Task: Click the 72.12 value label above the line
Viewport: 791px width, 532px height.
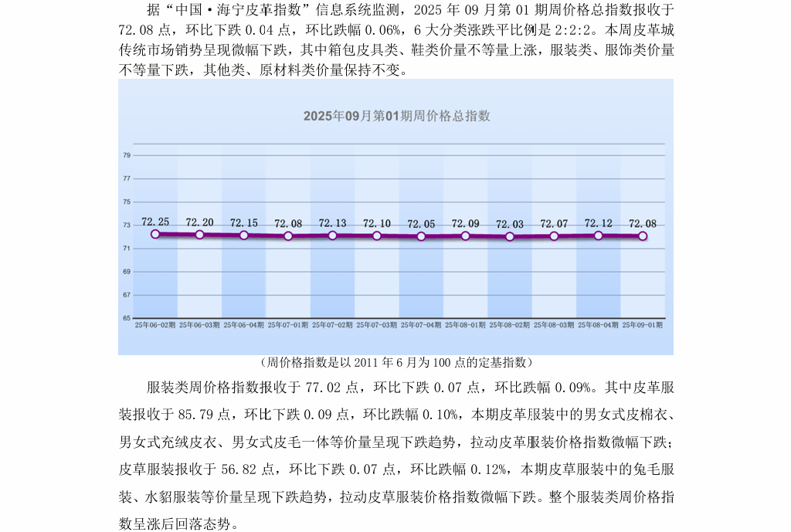Action: pyautogui.click(x=598, y=223)
